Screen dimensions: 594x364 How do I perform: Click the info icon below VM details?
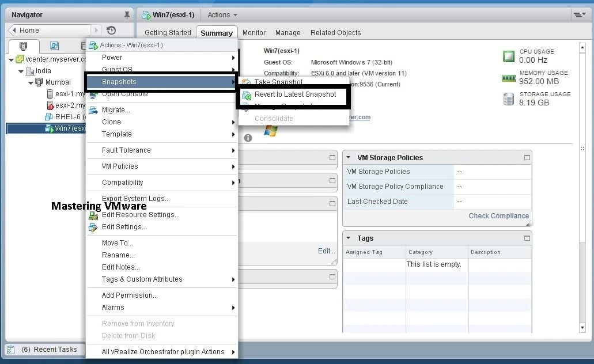click(x=248, y=138)
